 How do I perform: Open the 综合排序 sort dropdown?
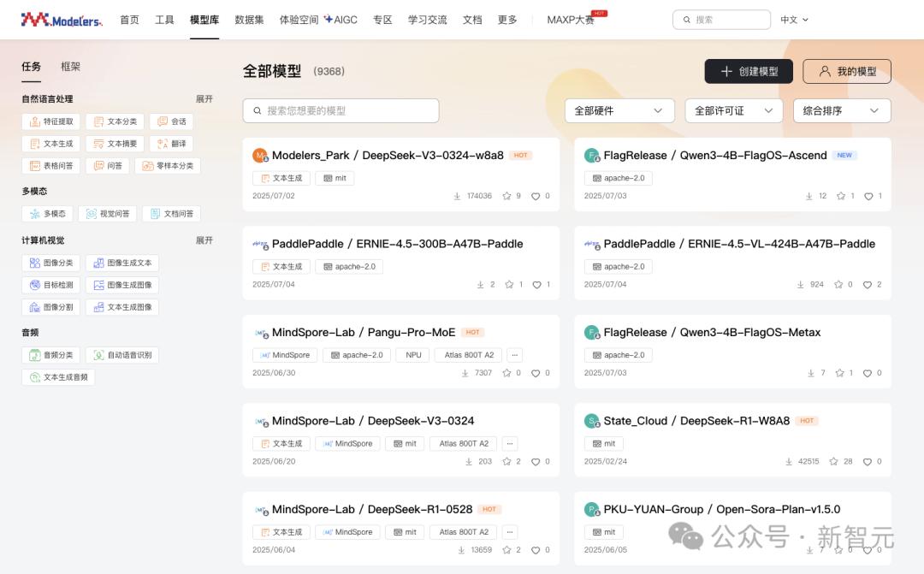click(x=842, y=111)
